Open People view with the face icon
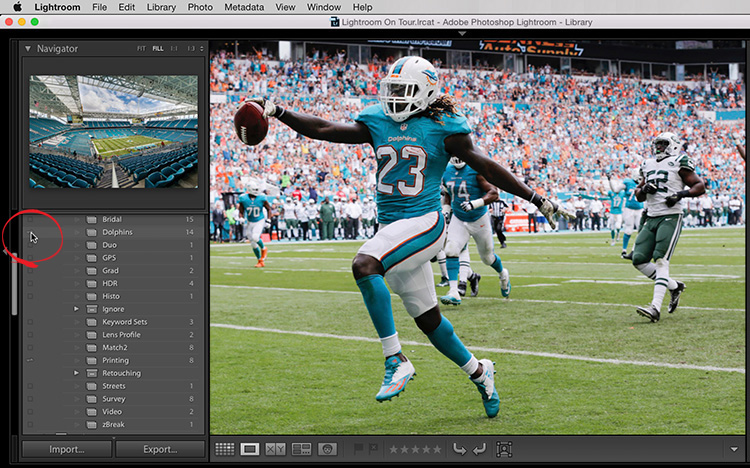Viewport: 750px width, 468px height. point(327,449)
